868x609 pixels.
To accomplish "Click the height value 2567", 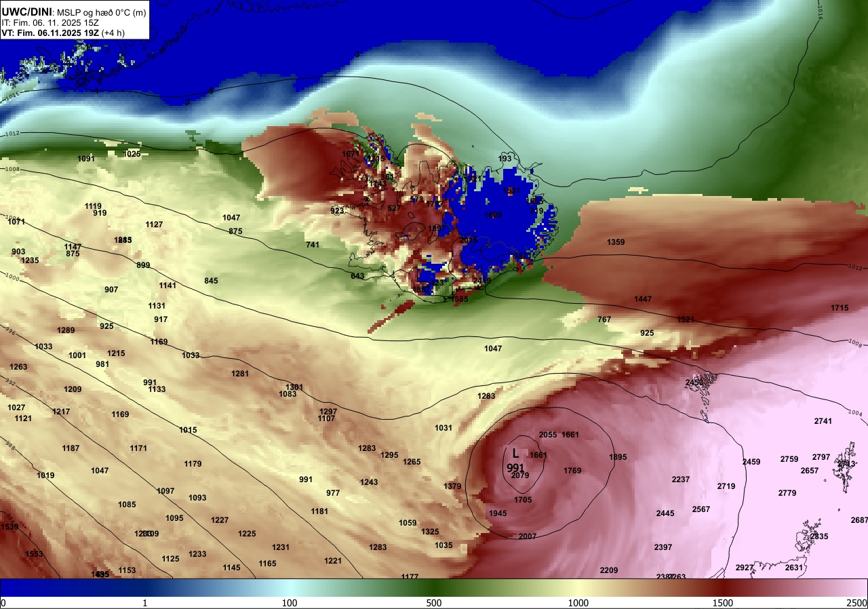I will (701, 509).
